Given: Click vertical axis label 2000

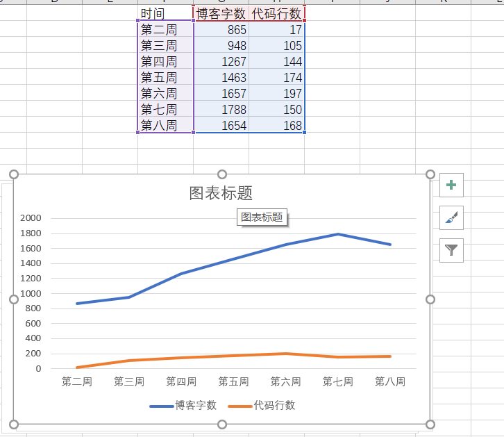Looking at the screenshot, I should pyautogui.click(x=31, y=218).
